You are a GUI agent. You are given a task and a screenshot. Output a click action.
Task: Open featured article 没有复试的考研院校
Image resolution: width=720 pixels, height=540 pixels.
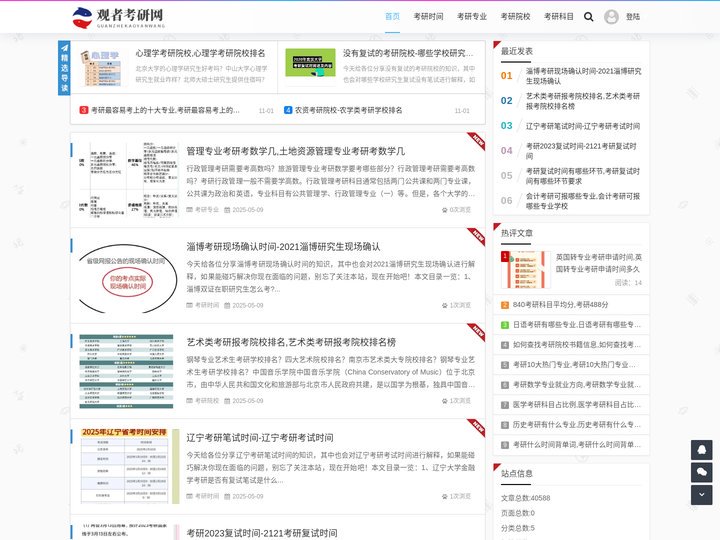coord(408,53)
